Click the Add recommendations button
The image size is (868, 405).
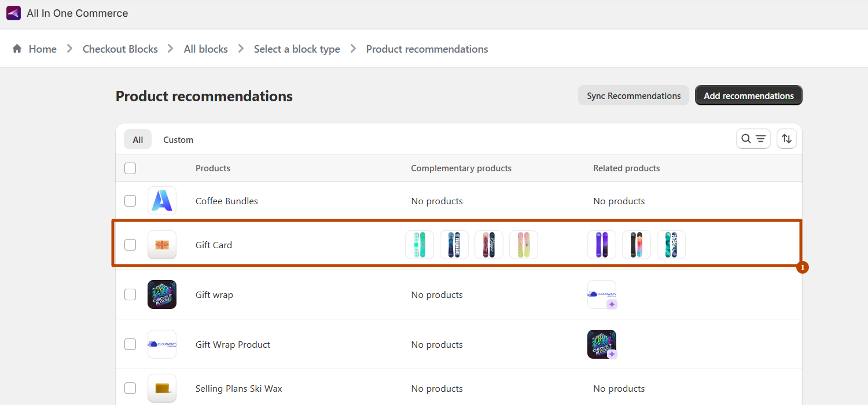point(748,95)
